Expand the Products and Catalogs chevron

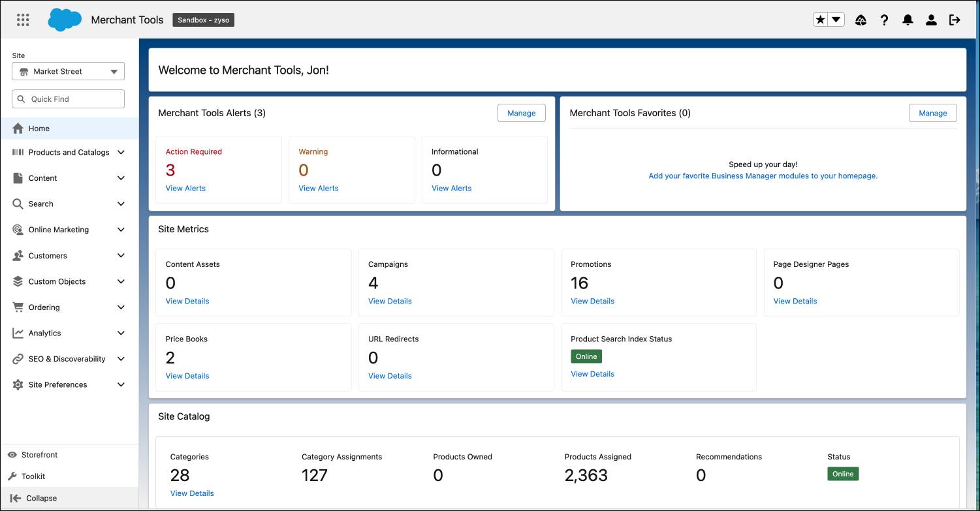(x=121, y=152)
